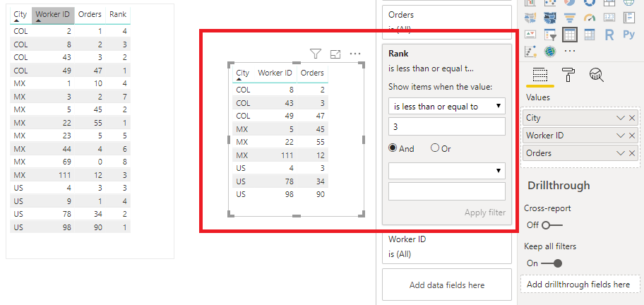The height and width of the screenshot is (305, 644).
Task: Sort by Worker ID header in the selected table
Action: tap(275, 73)
